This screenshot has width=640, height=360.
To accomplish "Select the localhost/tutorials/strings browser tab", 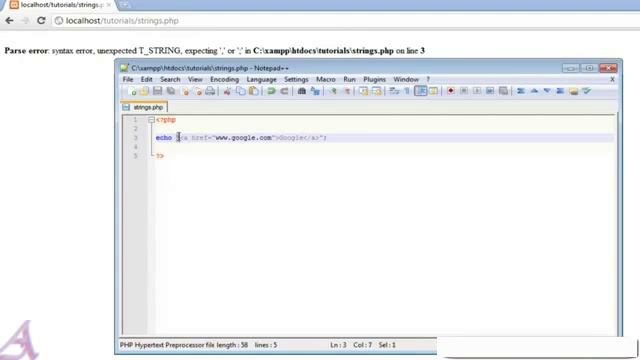I will tap(59, 5).
